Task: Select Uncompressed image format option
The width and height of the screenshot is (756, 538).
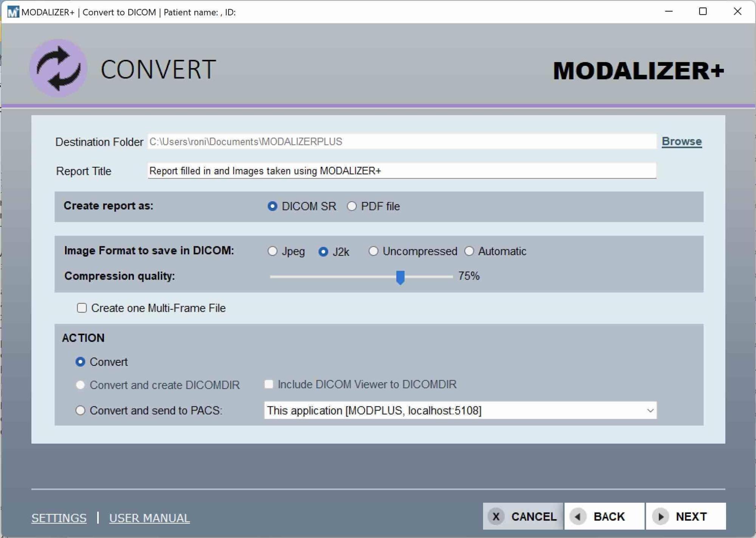Action: click(x=373, y=251)
